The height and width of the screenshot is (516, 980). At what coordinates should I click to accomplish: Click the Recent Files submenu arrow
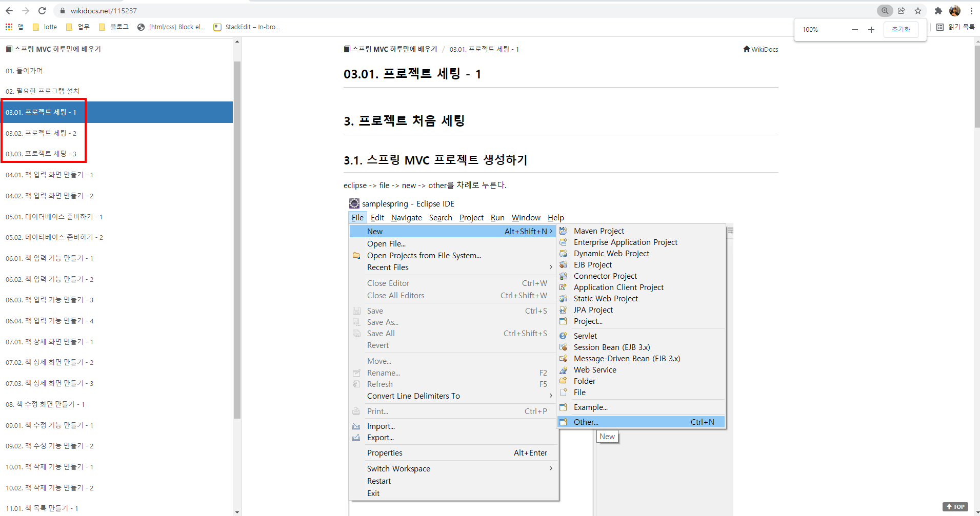(x=551, y=267)
